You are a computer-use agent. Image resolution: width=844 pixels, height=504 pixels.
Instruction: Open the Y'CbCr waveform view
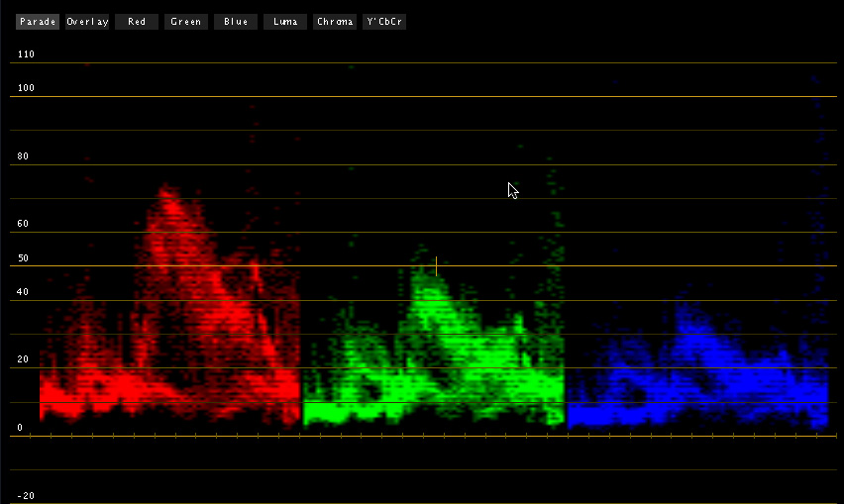384,22
